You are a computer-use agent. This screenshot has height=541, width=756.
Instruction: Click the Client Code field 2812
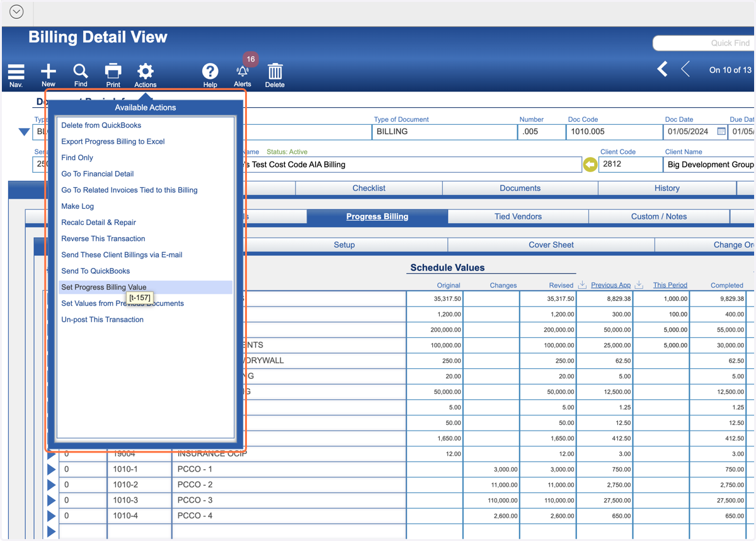click(x=630, y=165)
